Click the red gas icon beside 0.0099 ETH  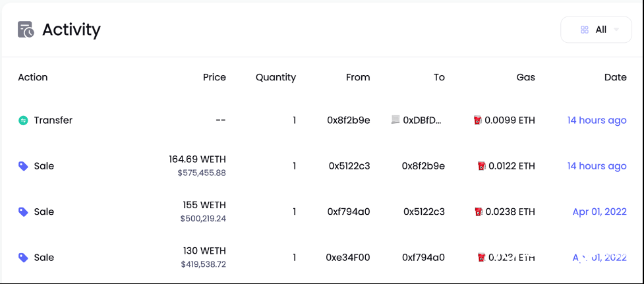478,120
